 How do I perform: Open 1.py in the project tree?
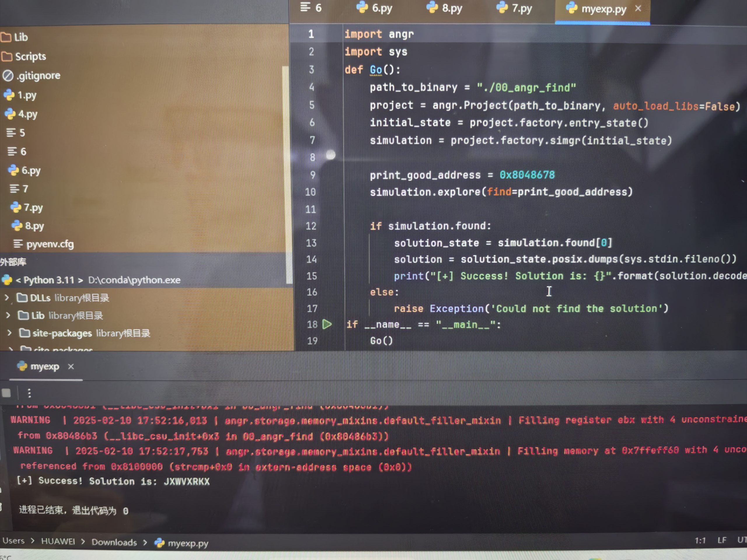(x=20, y=95)
